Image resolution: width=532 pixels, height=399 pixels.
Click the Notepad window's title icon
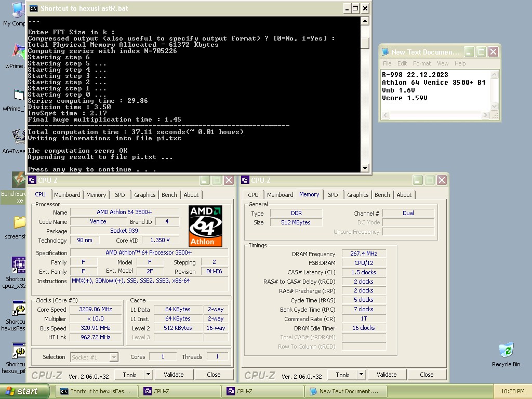[385, 52]
